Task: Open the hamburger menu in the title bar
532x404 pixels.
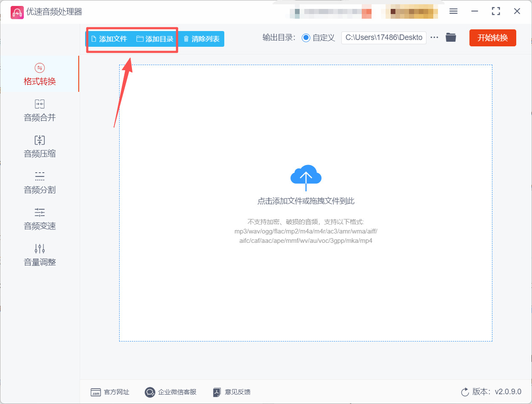Action: pos(453,11)
